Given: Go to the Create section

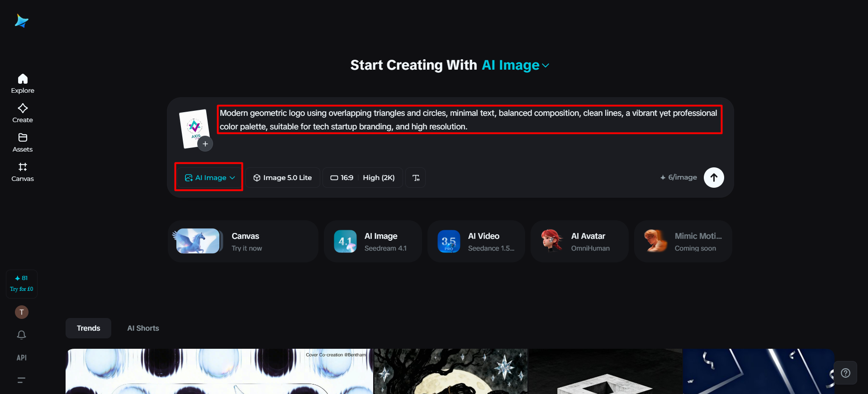Looking at the screenshot, I should (23, 113).
